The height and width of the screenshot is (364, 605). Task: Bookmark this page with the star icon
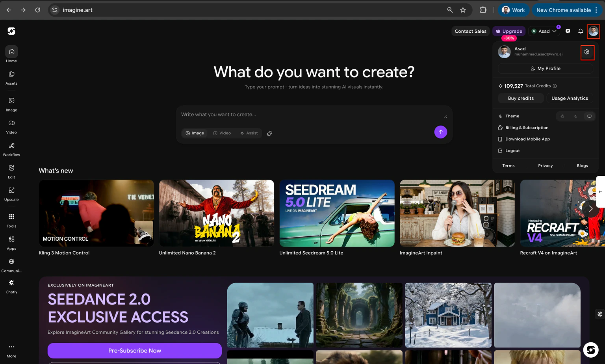click(x=463, y=10)
